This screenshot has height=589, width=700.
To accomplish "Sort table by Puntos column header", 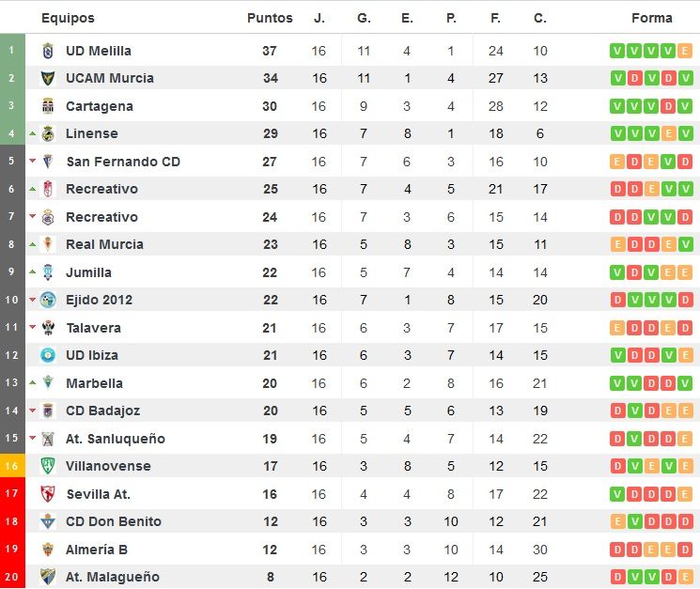I will coord(270,18).
